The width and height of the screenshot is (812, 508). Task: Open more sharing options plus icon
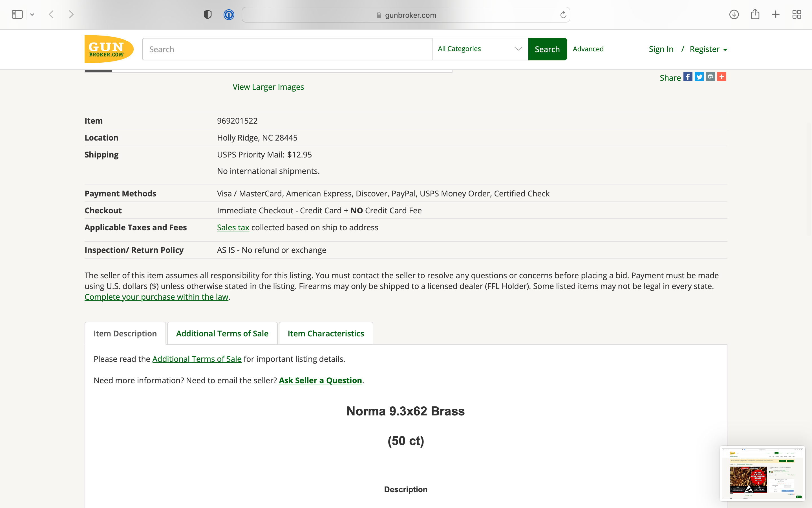722,77
